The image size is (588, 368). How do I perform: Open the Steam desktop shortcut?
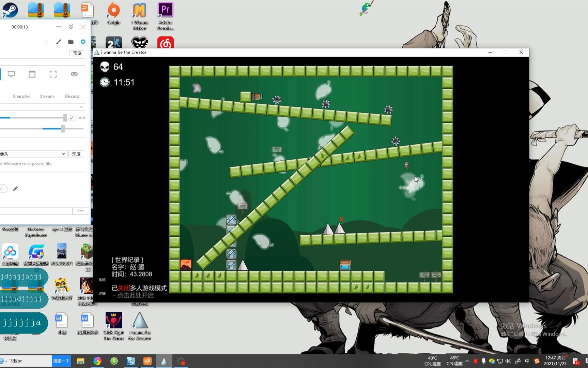pos(10,10)
